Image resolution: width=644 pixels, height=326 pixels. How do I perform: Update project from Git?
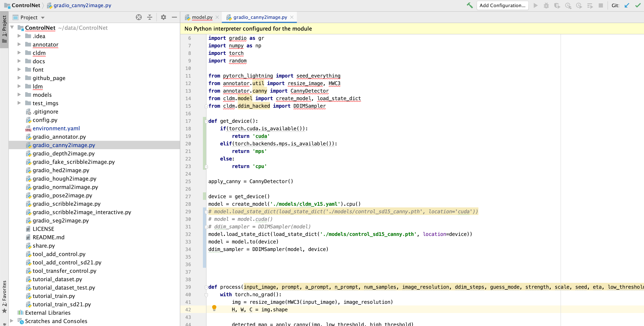pyautogui.click(x=627, y=5)
